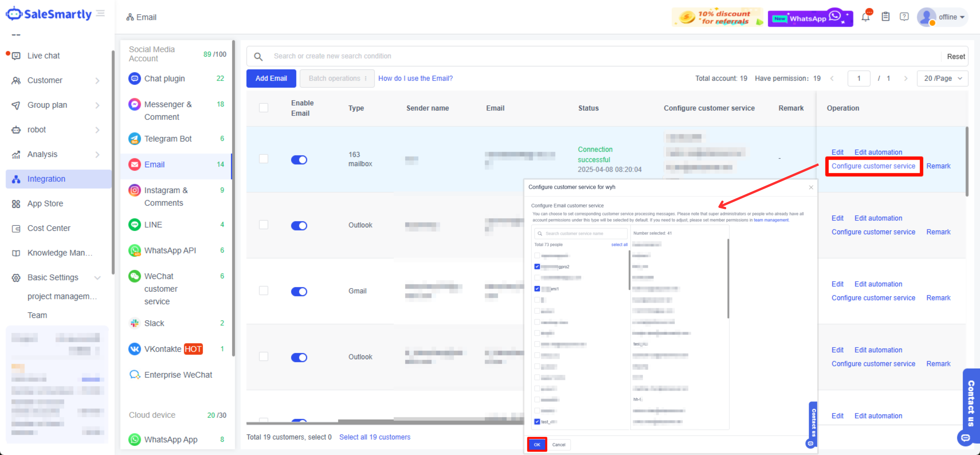Open the help question mark icon

(x=904, y=17)
